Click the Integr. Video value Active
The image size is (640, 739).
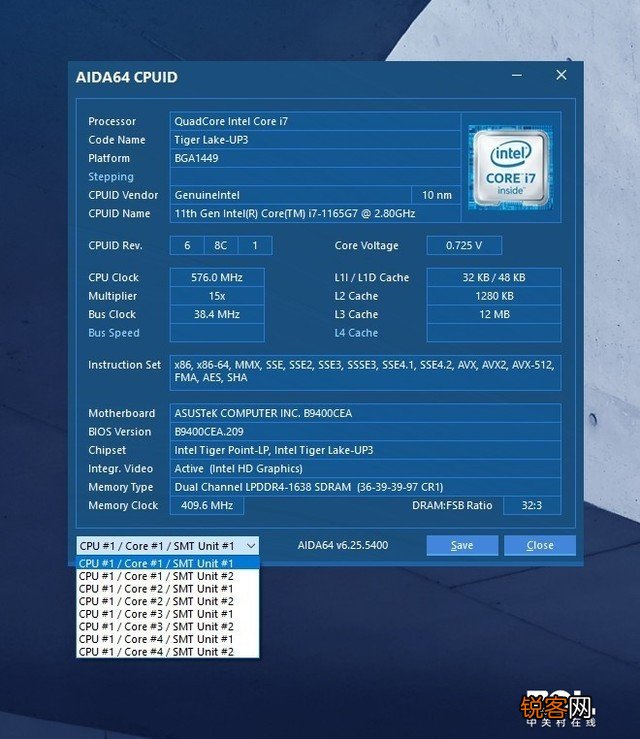pyautogui.click(x=365, y=468)
